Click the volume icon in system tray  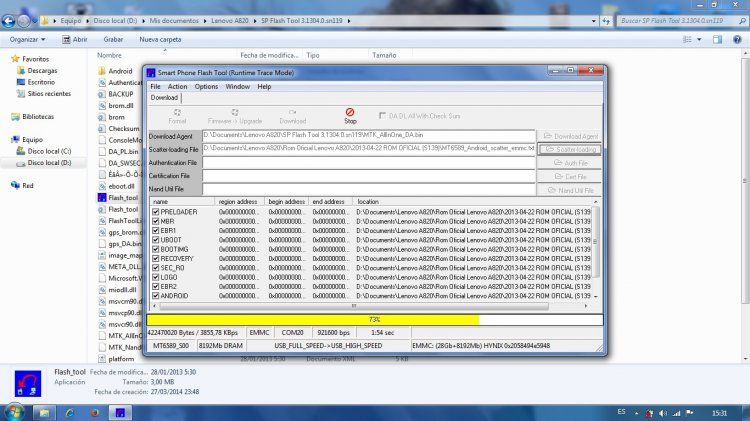pyautogui.click(x=662, y=413)
